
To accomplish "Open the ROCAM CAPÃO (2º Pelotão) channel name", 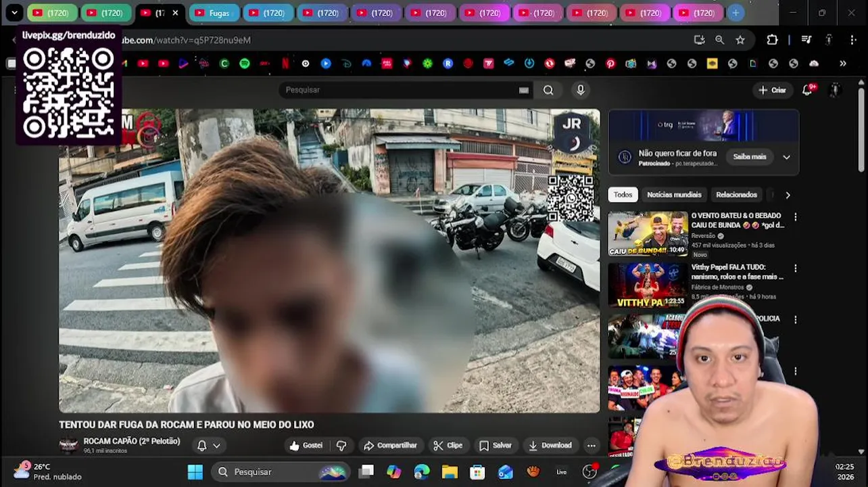I will (132, 441).
